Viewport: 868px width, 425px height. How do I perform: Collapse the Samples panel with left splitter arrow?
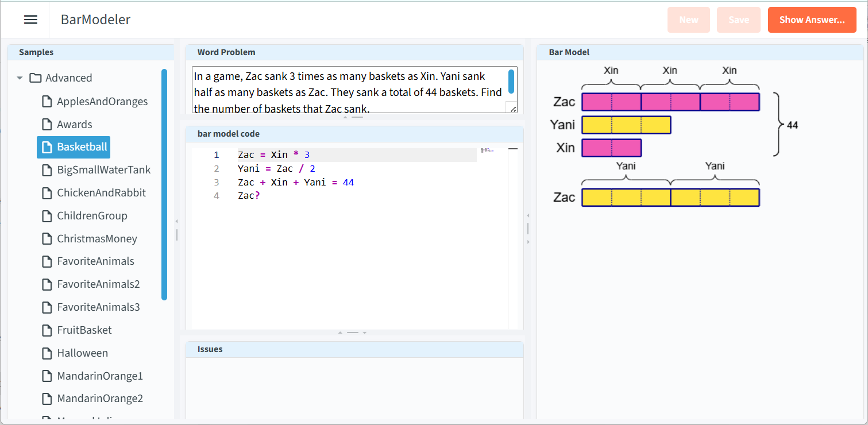[x=177, y=221]
